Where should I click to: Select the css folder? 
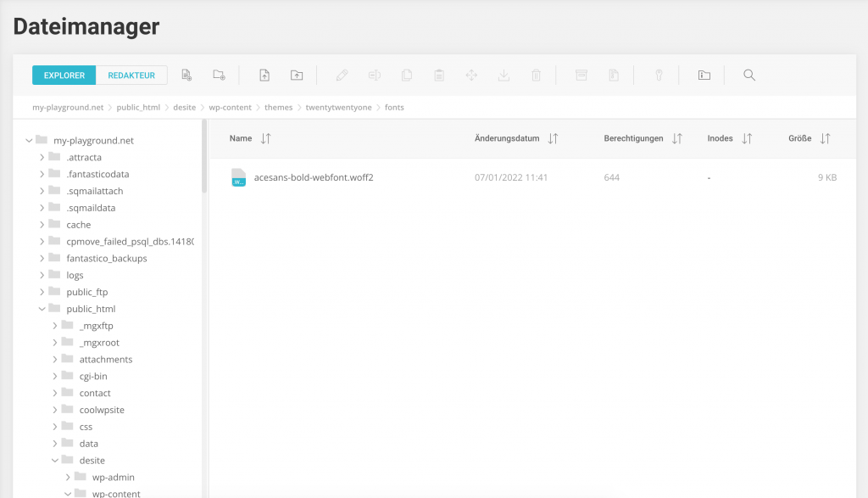86,427
